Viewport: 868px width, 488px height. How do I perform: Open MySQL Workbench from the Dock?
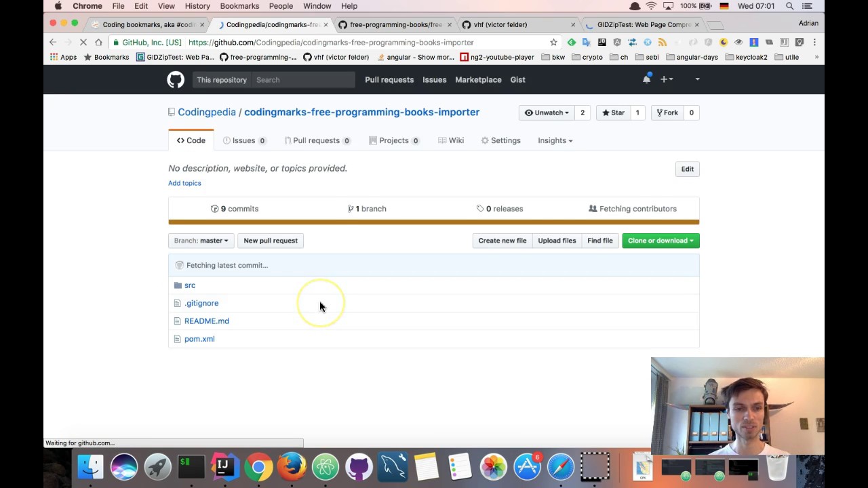point(393,467)
